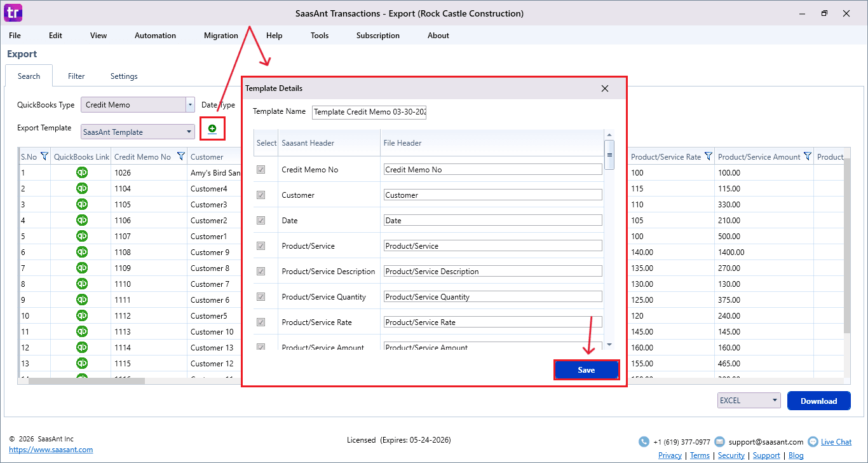The image size is (868, 463).
Task: Toggle the Customer header checkbox
Action: 261,195
